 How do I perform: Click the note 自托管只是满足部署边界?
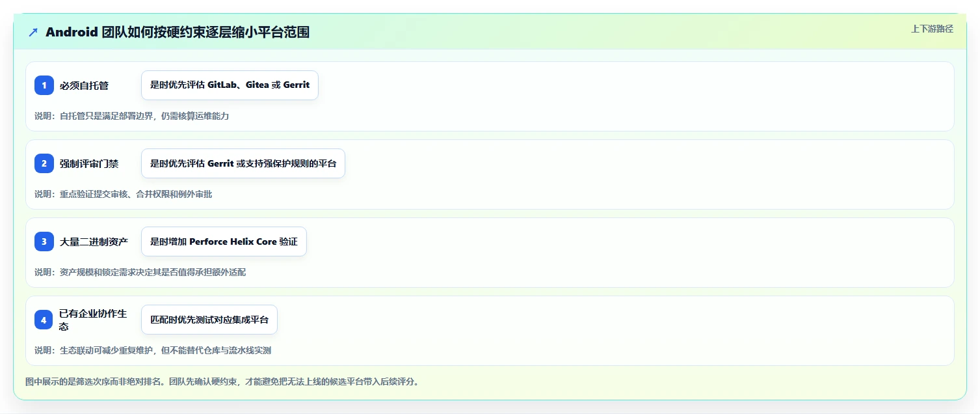click(x=132, y=116)
